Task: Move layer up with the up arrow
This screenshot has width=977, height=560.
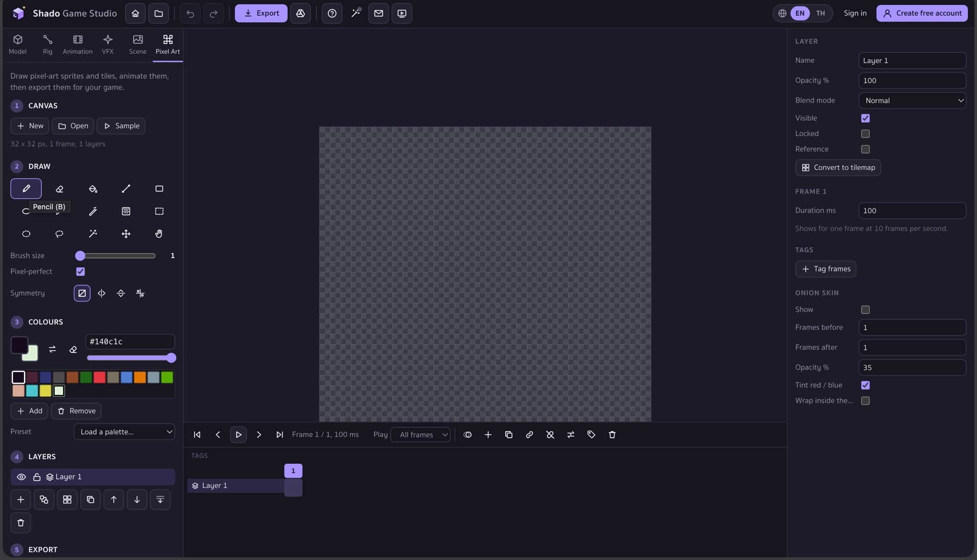Action: (x=114, y=499)
